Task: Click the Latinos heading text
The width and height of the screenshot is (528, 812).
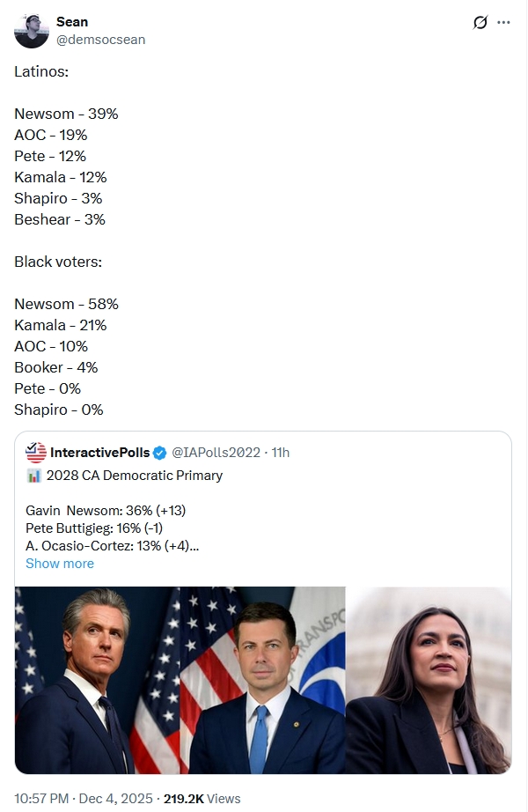Action: coord(41,71)
